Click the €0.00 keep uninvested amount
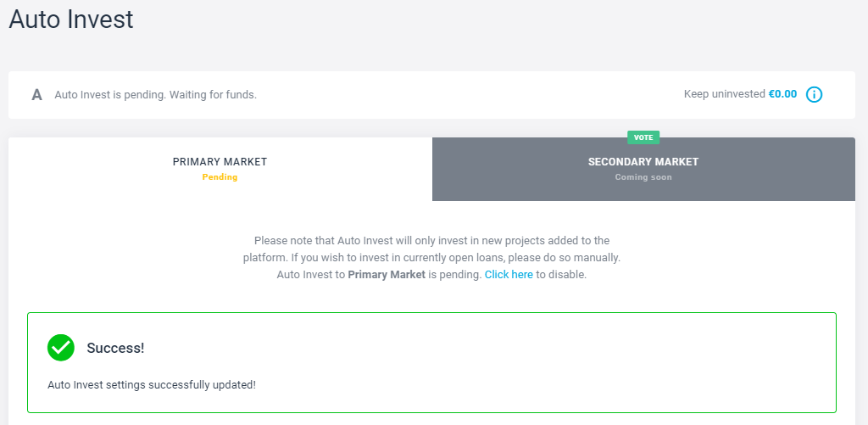Image resolution: width=868 pixels, height=425 pixels. coord(782,94)
